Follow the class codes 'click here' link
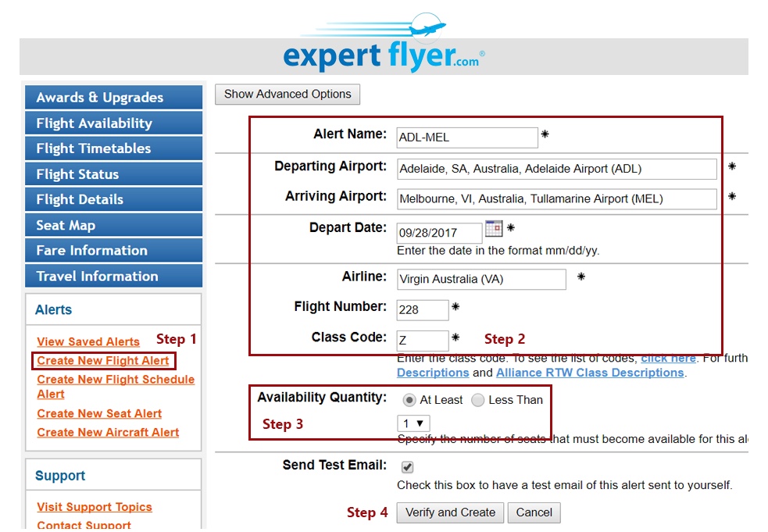Screen dimensions: 768x532 point(668,358)
